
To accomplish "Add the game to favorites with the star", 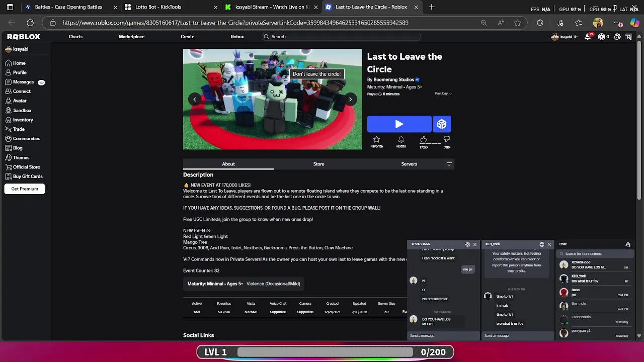I will coord(376,142).
